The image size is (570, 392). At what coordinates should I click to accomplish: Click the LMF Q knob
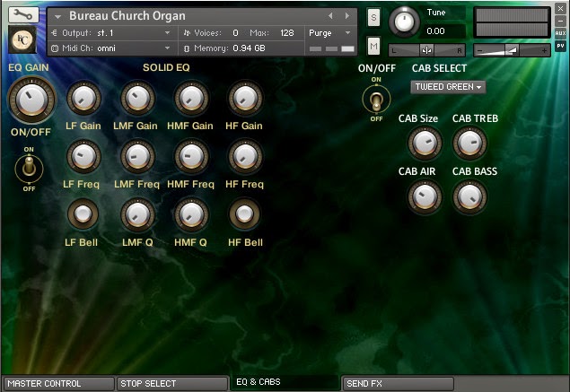[x=137, y=214]
